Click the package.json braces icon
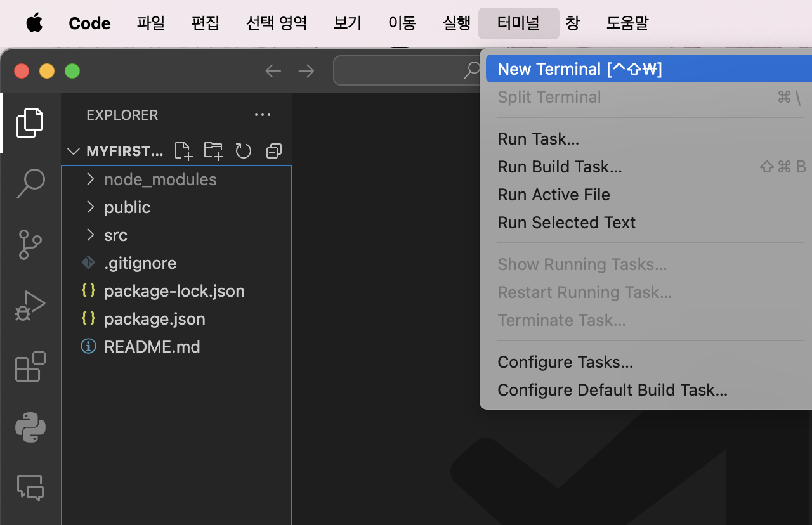The width and height of the screenshot is (812, 525). point(89,318)
